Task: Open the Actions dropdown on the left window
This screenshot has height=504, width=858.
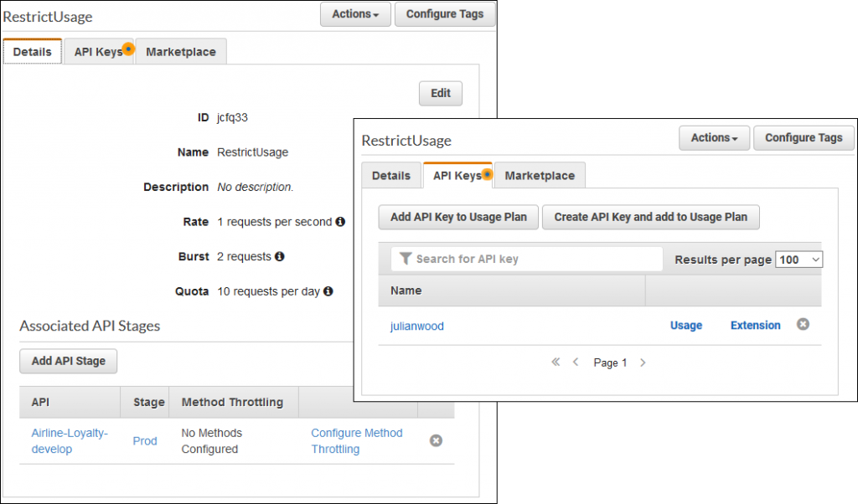Action: coord(354,14)
